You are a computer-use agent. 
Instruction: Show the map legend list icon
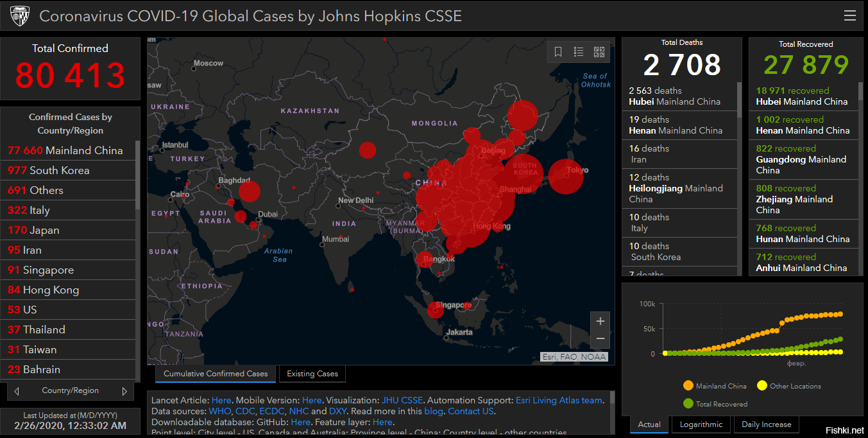pos(579,52)
